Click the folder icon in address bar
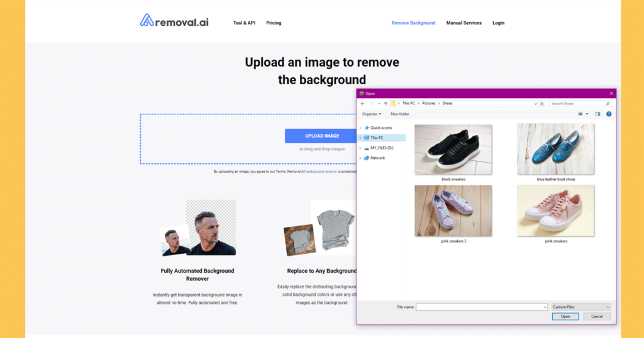The image size is (644, 338). [x=394, y=104]
